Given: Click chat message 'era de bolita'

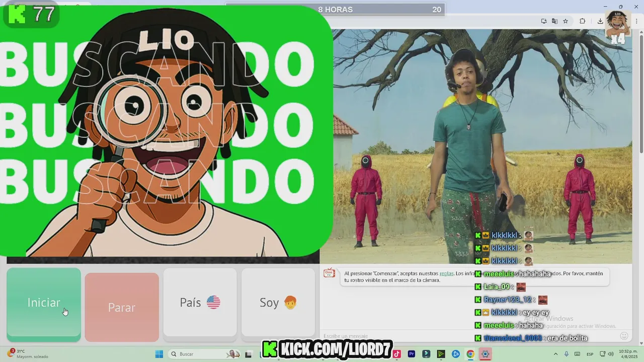Looking at the screenshot, I should pos(567,338).
